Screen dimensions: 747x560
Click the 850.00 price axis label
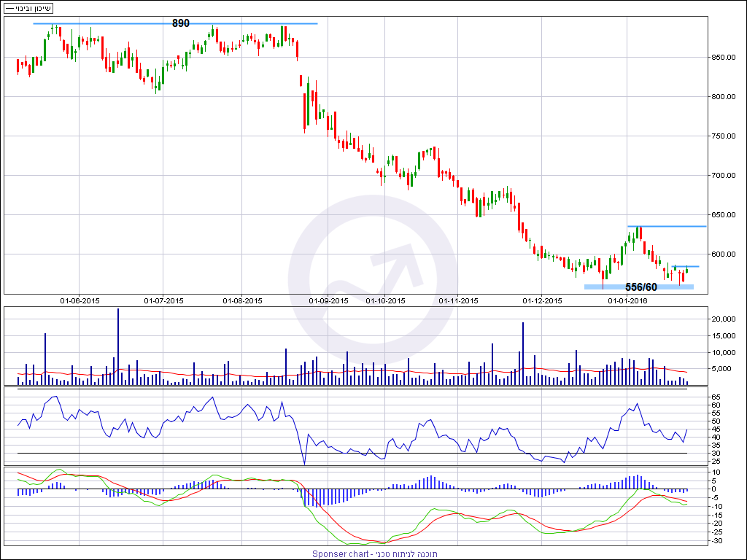point(724,58)
